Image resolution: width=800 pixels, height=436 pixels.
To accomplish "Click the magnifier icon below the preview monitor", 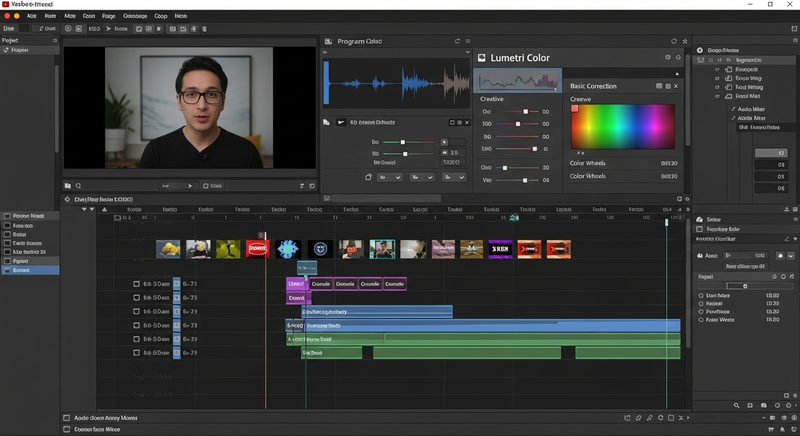I will coord(79,186).
